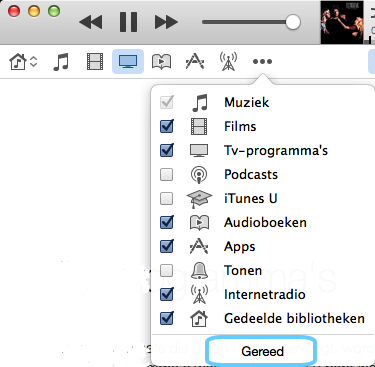The height and width of the screenshot is (367, 375).
Task: Click the house icon beside Gedeelde bibliotheken
Action: coord(199,318)
